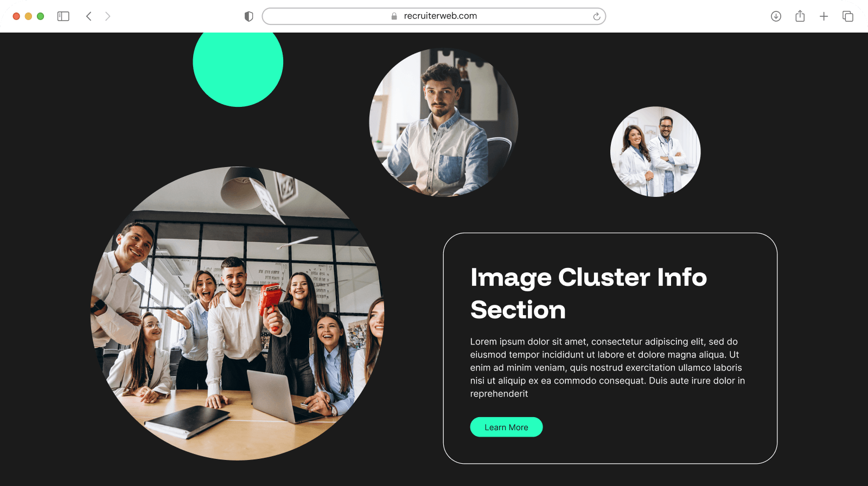Viewport: 868px width, 486px height.
Task: Go back to the previous page
Action: coord(89,16)
